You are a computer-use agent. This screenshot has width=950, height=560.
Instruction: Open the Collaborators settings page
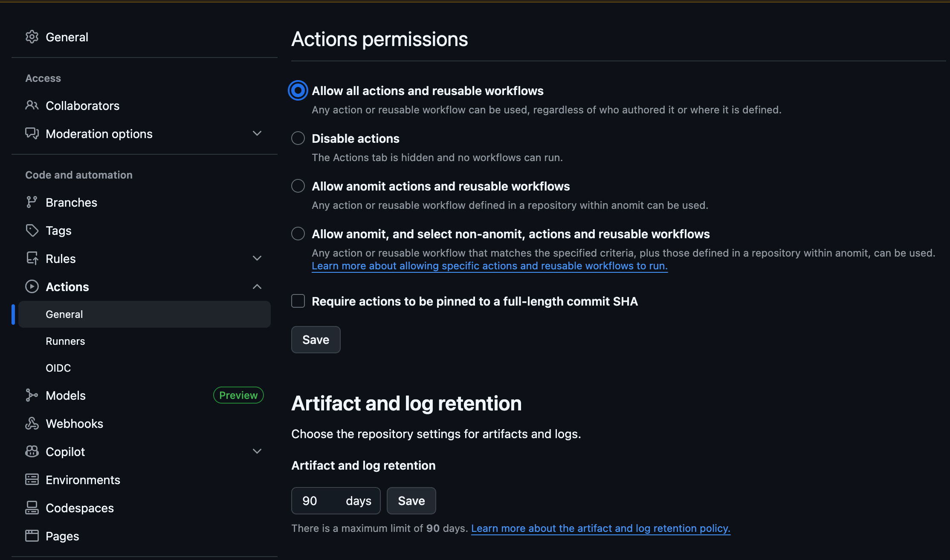click(145, 105)
